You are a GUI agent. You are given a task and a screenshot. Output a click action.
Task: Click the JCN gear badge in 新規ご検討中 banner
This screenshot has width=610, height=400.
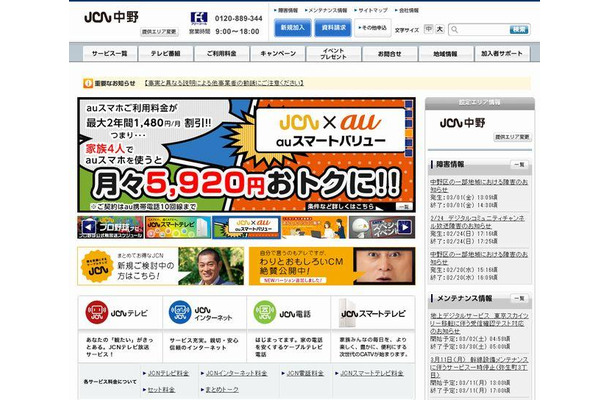pyautogui.click(x=97, y=266)
